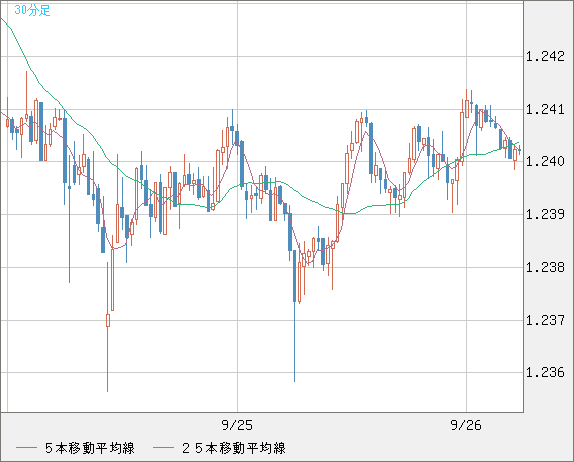Click the 25本移動平均線 legend label
574x462 pixels.
click(x=234, y=448)
